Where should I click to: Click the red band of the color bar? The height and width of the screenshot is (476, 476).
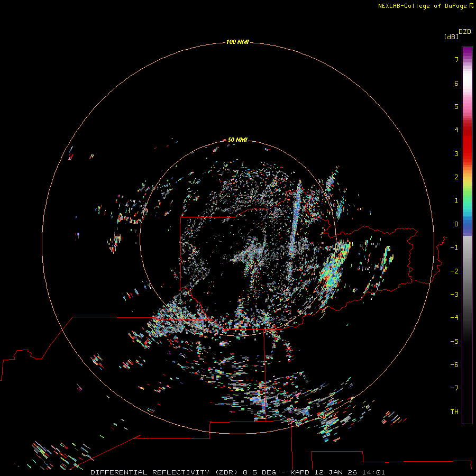click(x=467, y=143)
